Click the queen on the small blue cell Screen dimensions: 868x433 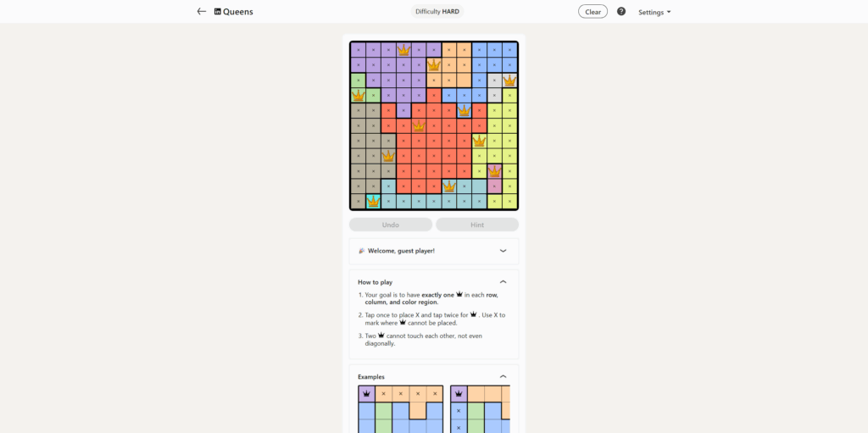465,110
